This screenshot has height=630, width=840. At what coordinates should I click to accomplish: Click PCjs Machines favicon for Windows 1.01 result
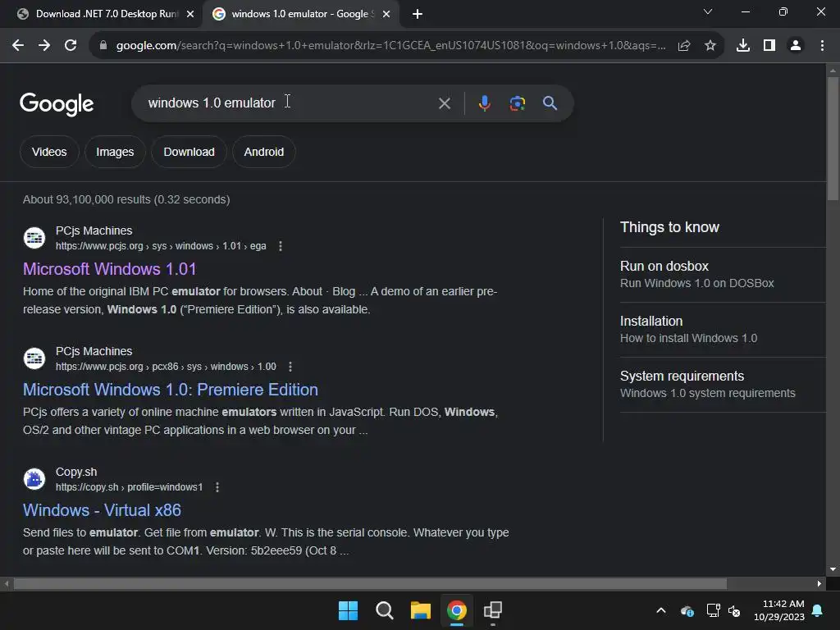[34, 238]
